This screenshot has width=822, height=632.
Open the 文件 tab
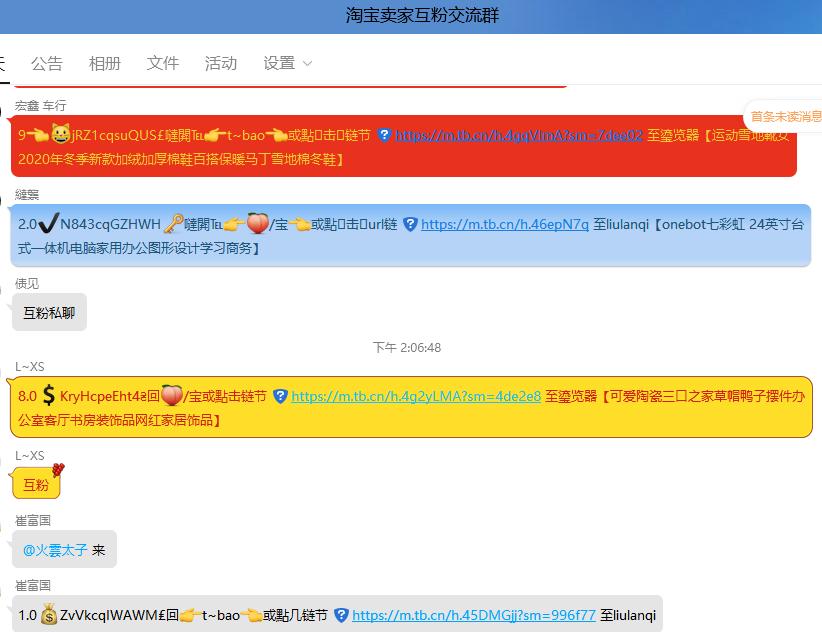click(162, 62)
